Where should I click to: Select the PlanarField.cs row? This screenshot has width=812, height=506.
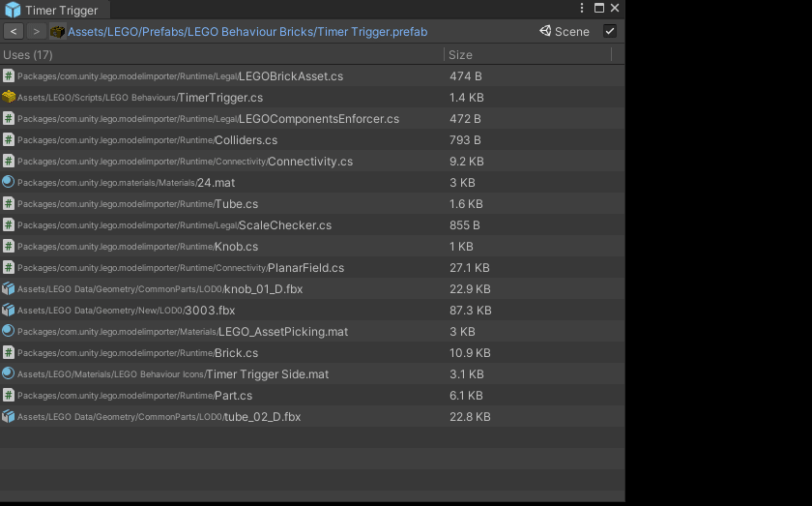[305, 268]
